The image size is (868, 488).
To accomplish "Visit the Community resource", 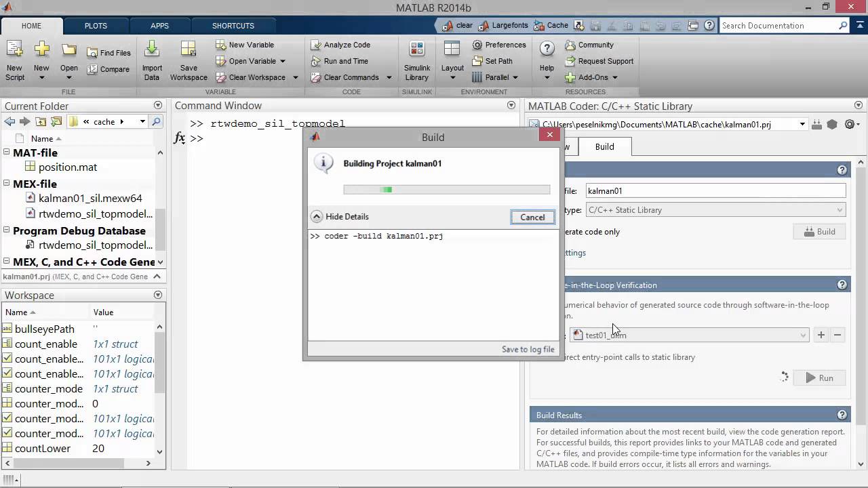I will [589, 45].
